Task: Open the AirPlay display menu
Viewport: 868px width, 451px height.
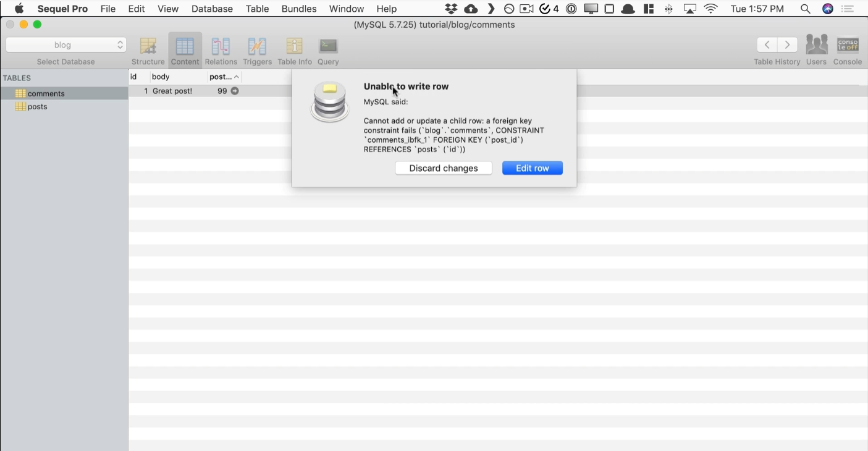Action: click(x=690, y=9)
